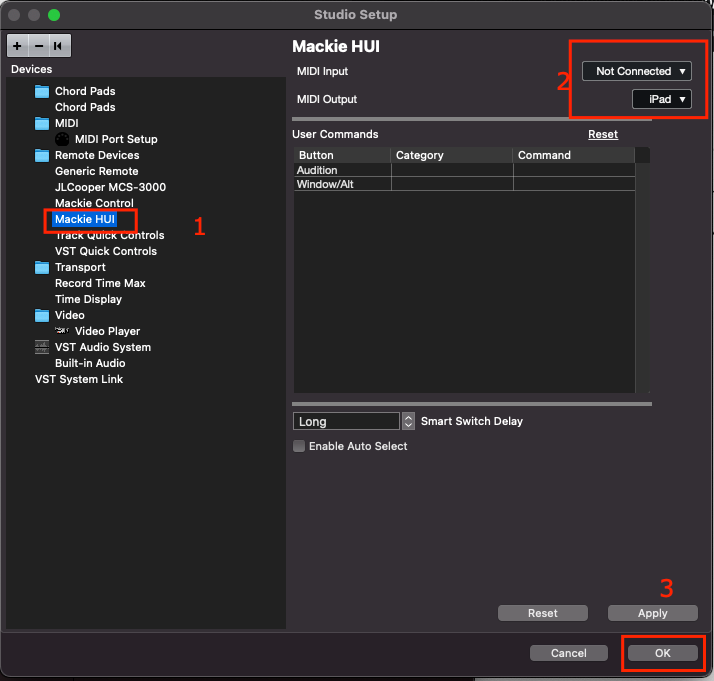Click the Video Player icon
Image resolution: width=714 pixels, height=681 pixels.
[x=62, y=331]
